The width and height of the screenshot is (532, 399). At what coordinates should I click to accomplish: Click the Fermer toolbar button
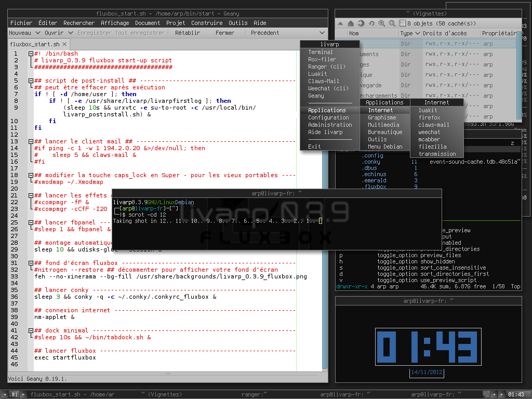225,33
